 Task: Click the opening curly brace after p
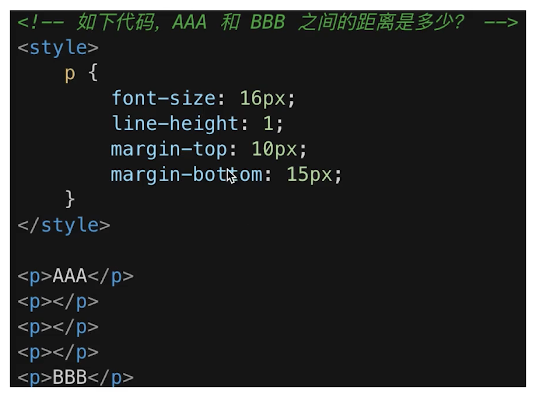[93, 72]
